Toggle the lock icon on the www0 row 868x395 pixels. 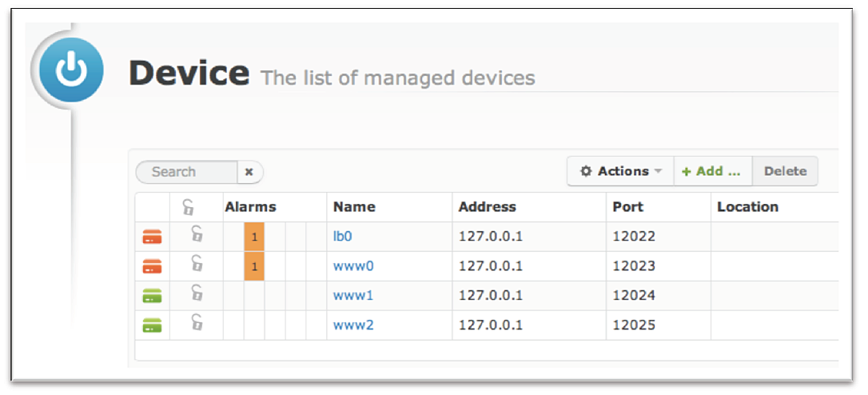point(197,263)
